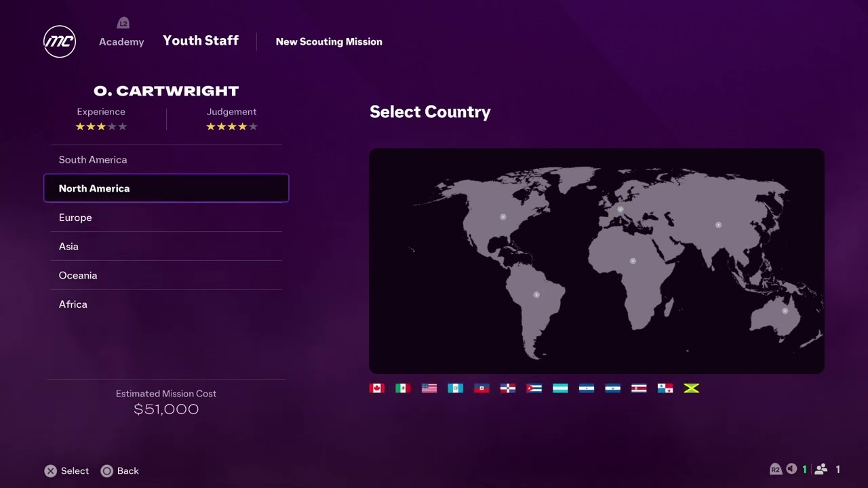Click the muted speaker icon
Screen dimensions: 868x488
(791, 469)
